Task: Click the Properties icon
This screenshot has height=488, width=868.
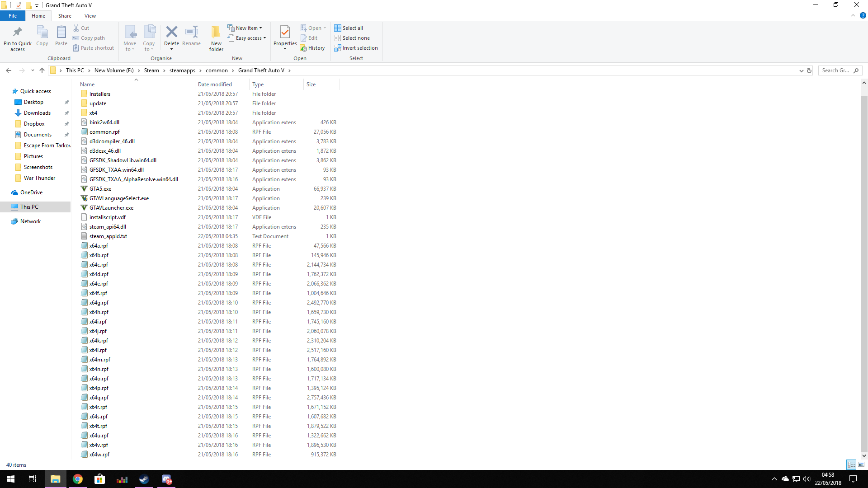Action: tap(285, 32)
